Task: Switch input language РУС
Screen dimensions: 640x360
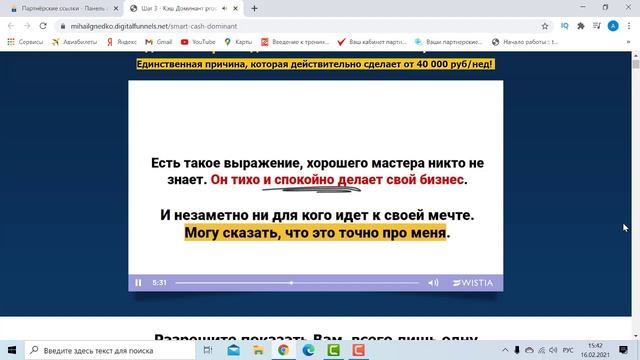Action: click(x=568, y=350)
